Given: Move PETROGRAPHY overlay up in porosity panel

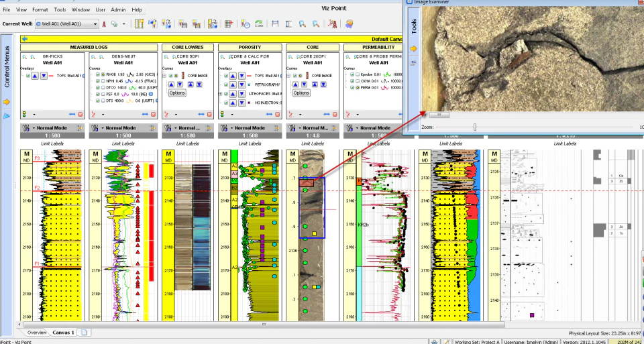Looking at the screenshot, I should 233,84.
